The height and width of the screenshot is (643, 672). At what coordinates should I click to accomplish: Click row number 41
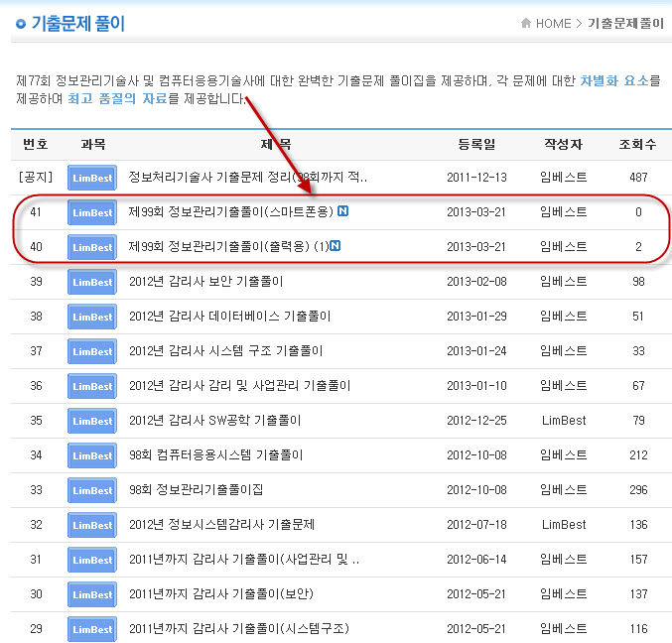coord(36,211)
